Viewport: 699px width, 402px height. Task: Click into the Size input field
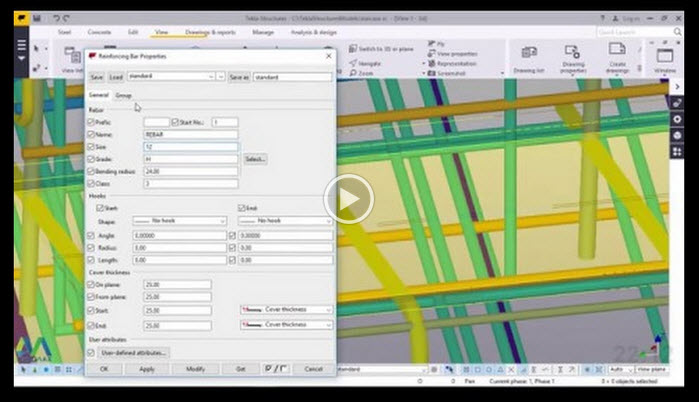coord(191,147)
